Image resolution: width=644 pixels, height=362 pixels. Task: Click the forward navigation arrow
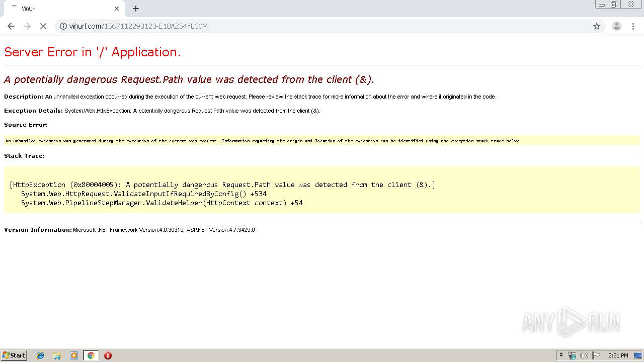pos(27,26)
